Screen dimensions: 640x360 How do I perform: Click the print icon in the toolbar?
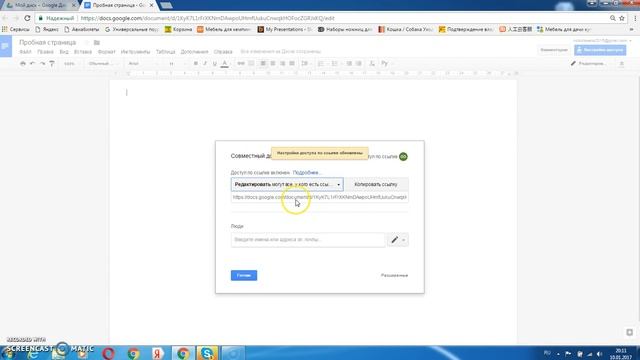[x=23, y=64]
